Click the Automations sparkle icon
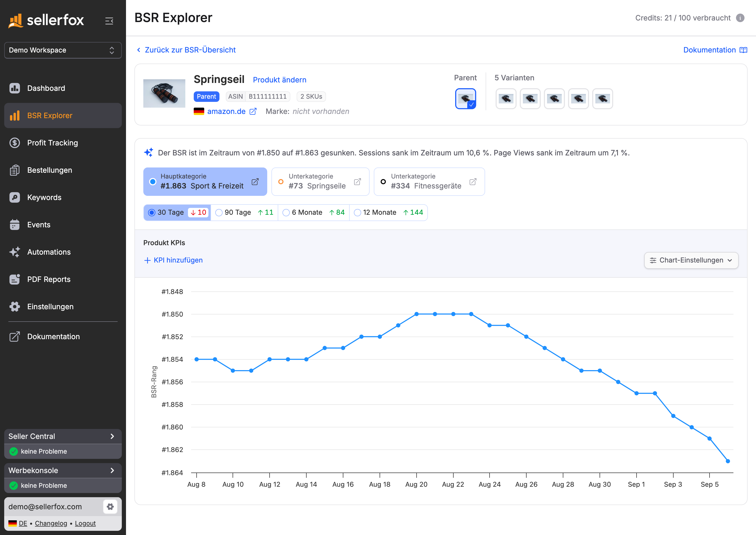The image size is (756, 535). pos(15,252)
